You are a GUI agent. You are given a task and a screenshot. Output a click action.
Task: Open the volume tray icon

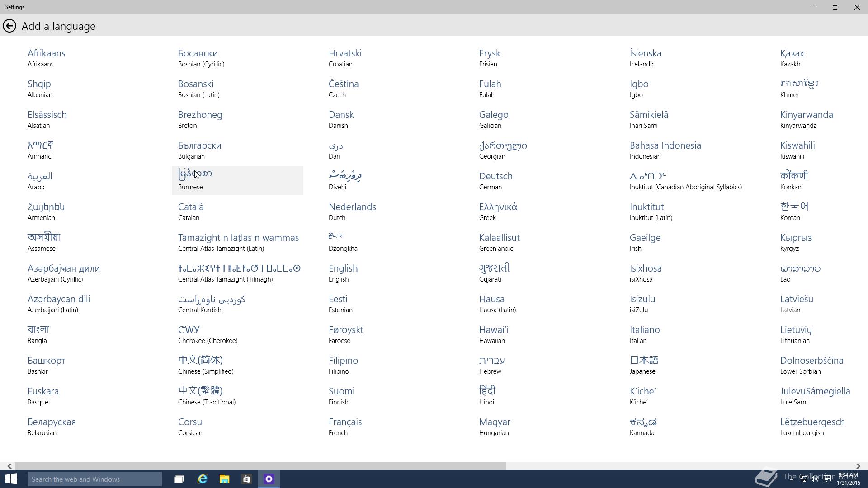814,479
